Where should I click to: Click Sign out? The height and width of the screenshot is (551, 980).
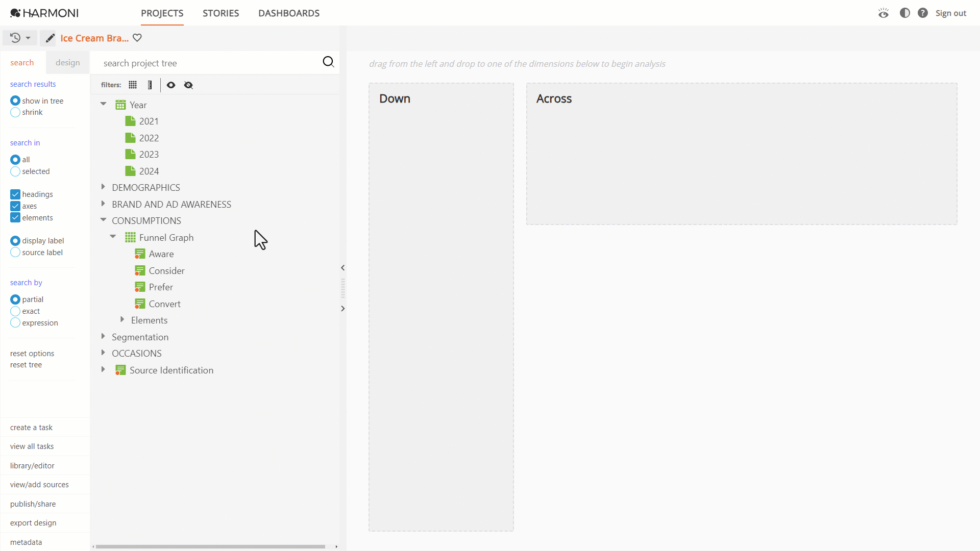tap(950, 13)
